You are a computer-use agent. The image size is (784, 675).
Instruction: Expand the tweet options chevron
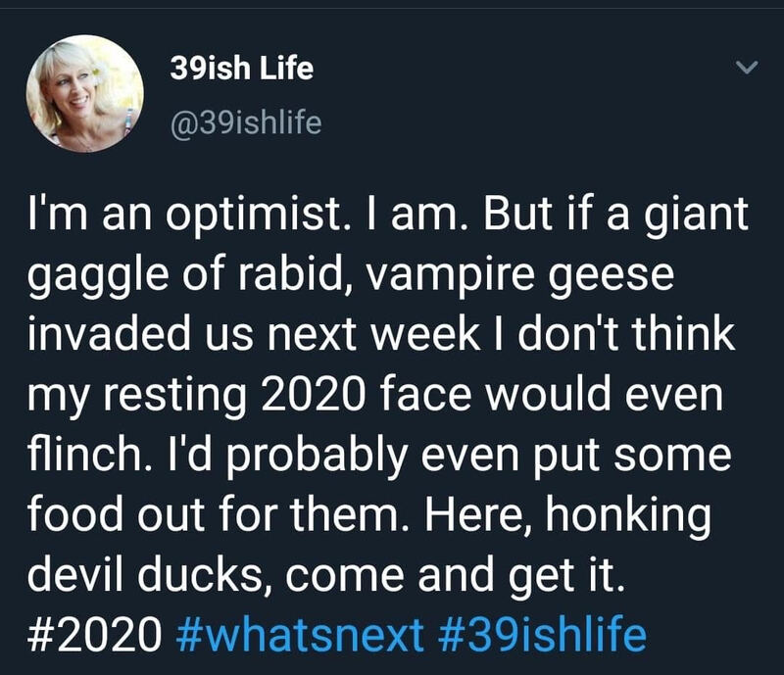(747, 69)
